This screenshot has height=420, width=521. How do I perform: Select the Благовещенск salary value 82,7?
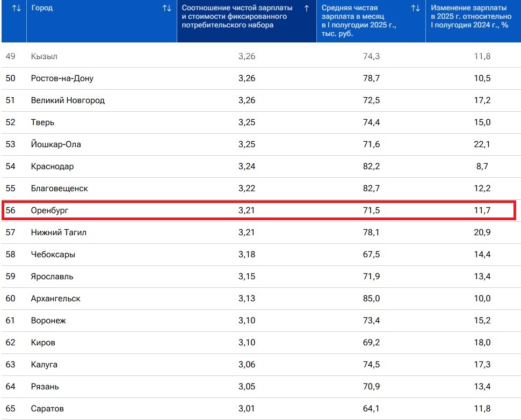[x=371, y=189]
